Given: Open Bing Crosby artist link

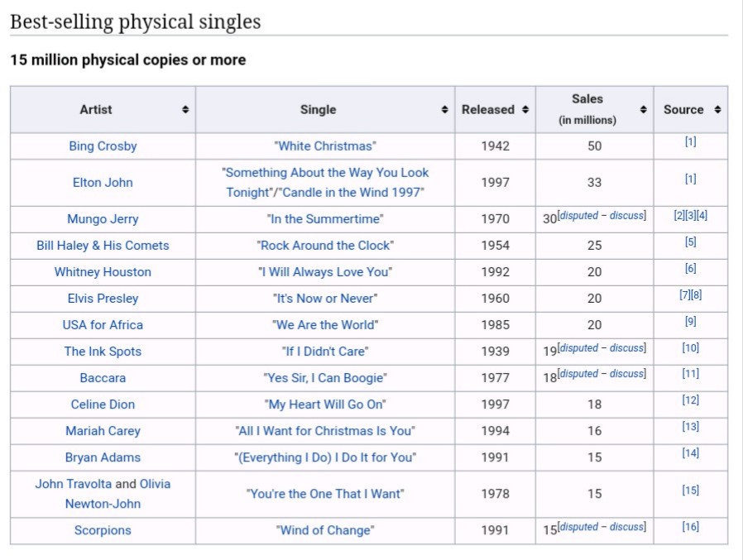Looking at the screenshot, I should pyautogui.click(x=103, y=146).
